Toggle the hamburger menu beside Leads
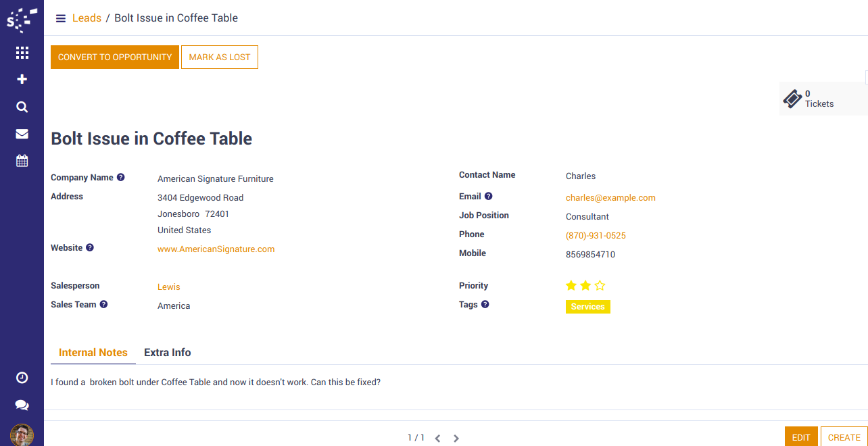868x446 pixels. (61, 18)
